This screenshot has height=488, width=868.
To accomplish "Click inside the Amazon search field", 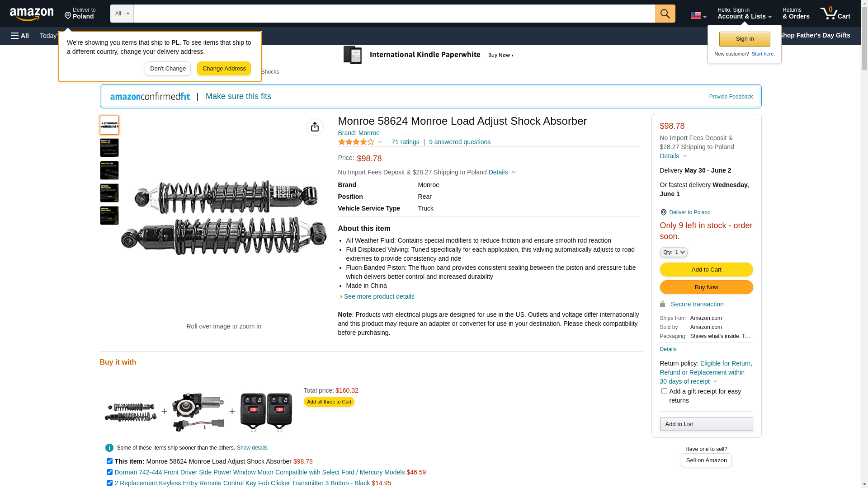I will 393,14.
